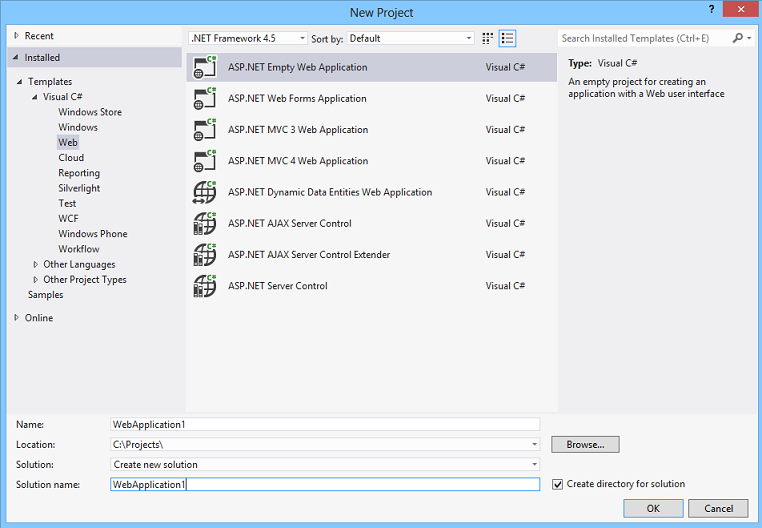
Task: Click the ASP.NET AJAX Server Control icon
Action: click(x=204, y=224)
